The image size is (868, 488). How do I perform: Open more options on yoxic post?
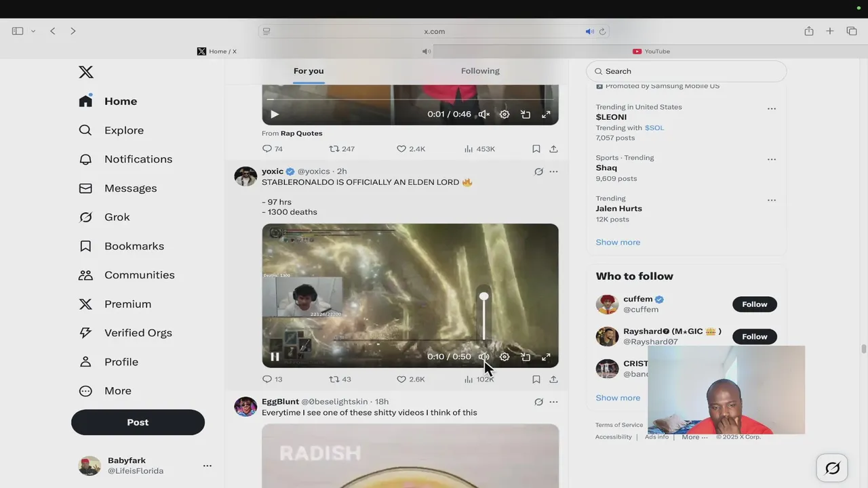click(x=553, y=171)
